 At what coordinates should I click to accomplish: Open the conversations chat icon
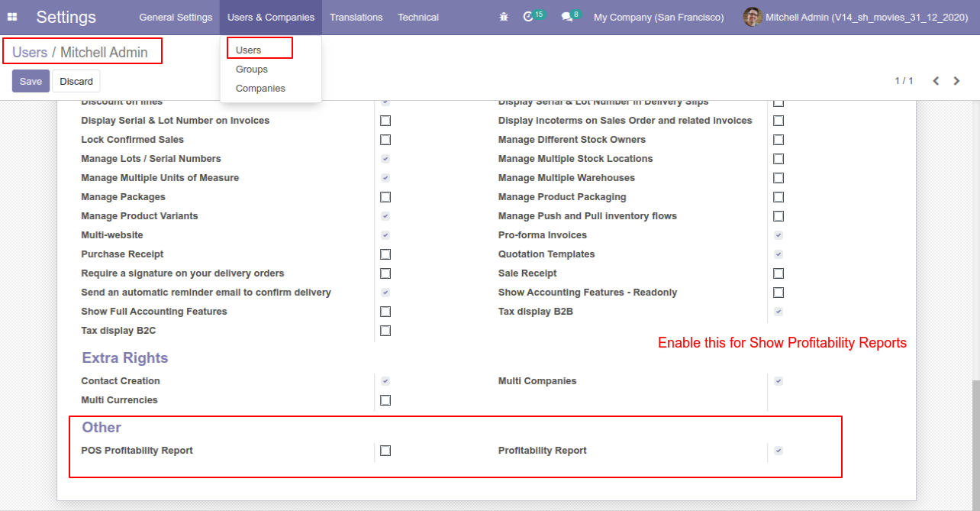pos(566,17)
